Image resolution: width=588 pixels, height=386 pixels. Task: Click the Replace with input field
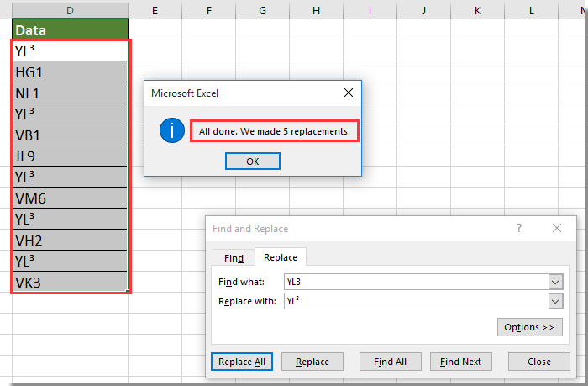pyautogui.click(x=414, y=300)
